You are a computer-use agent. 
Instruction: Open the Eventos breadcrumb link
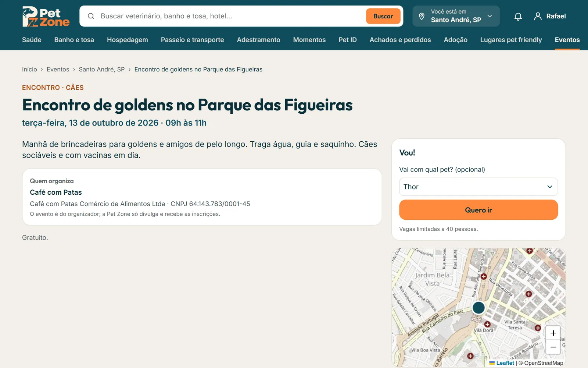58,70
